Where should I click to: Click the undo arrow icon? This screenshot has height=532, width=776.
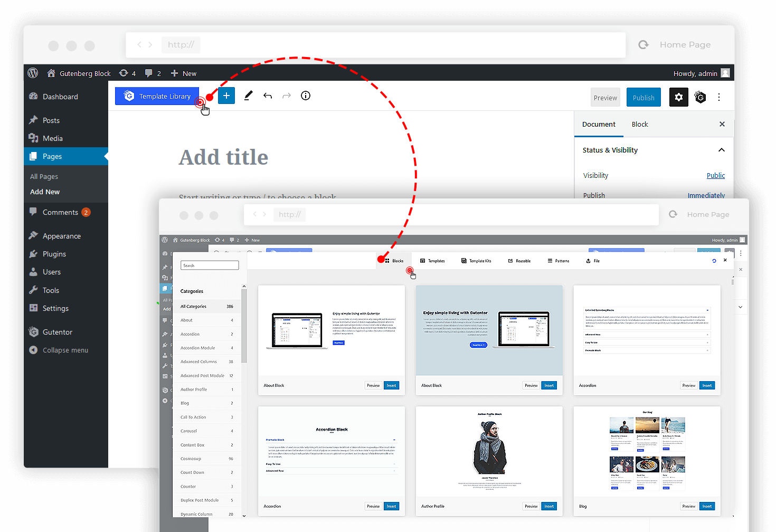tap(268, 96)
